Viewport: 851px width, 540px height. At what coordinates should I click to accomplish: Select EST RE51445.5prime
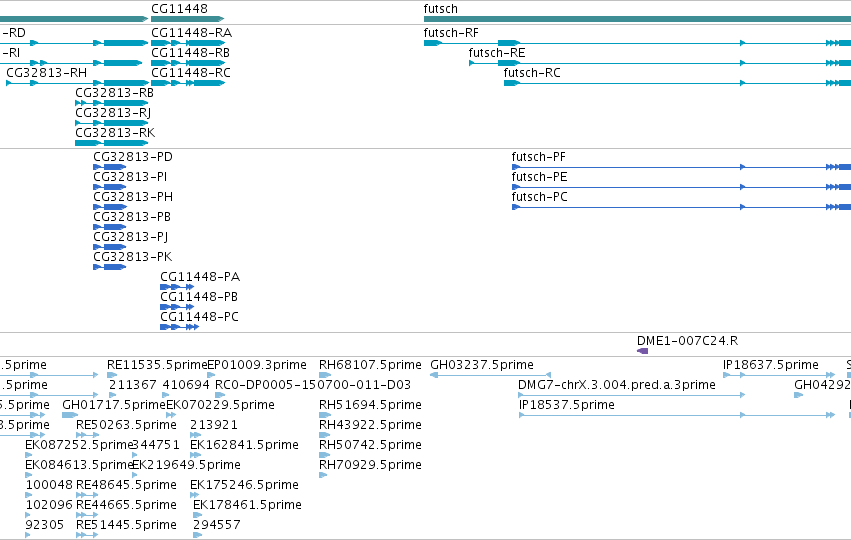[x=126, y=525]
